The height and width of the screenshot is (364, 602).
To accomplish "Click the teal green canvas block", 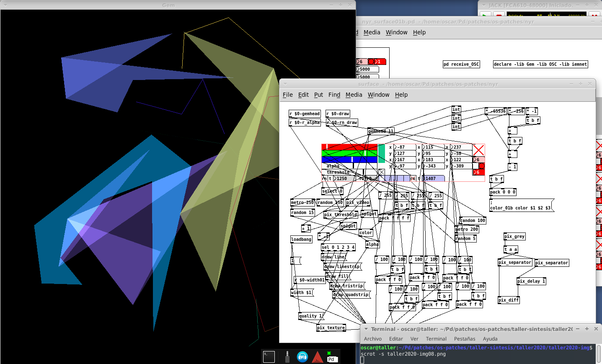I will point(381,153).
